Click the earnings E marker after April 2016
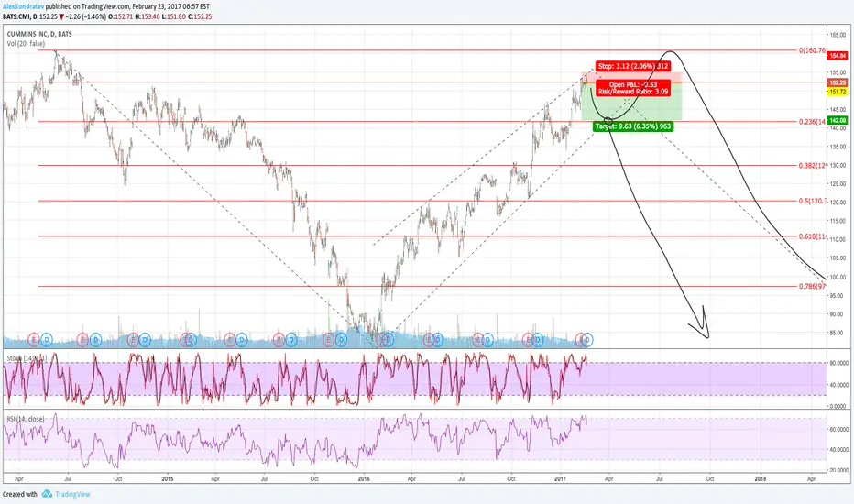Viewport: 854px width, 504px height. point(429,340)
